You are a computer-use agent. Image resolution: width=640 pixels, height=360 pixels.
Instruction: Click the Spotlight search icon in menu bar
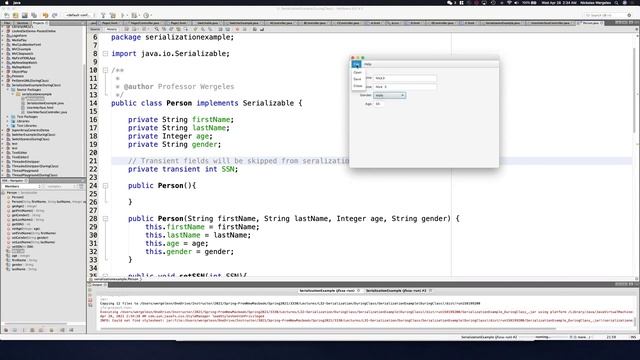tap(616, 2)
